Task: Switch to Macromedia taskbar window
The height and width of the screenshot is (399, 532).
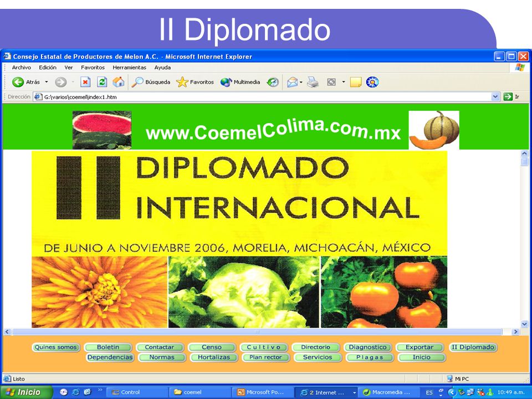Action: [x=389, y=392]
